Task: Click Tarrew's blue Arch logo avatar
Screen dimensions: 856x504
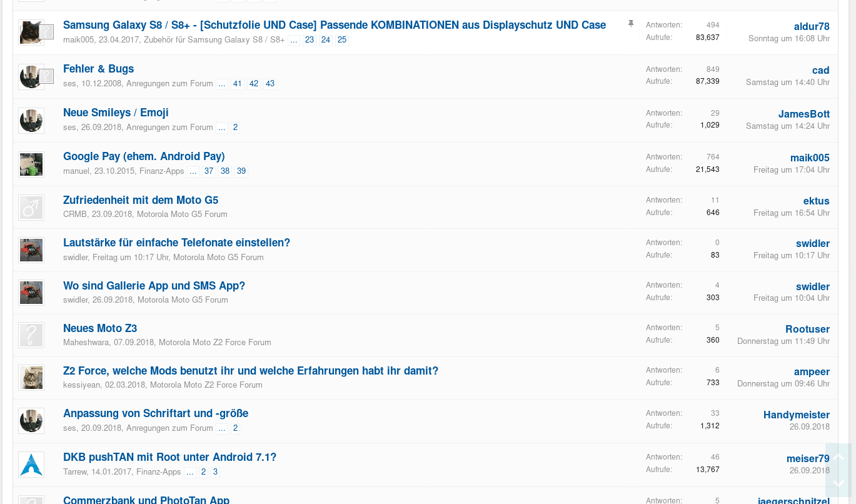Action: pyautogui.click(x=31, y=465)
